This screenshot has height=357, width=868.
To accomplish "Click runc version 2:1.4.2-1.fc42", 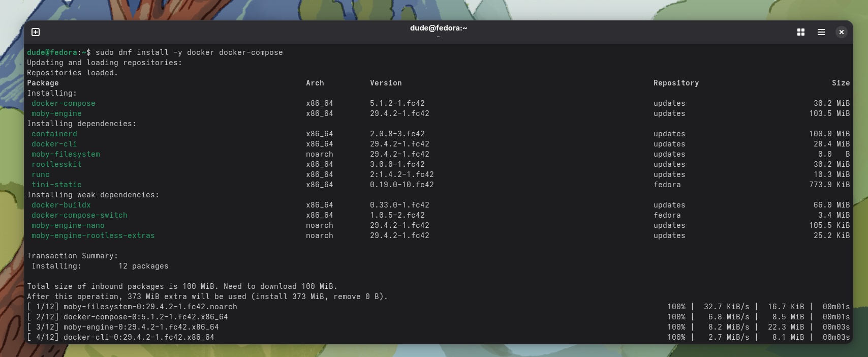I will [x=402, y=174].
